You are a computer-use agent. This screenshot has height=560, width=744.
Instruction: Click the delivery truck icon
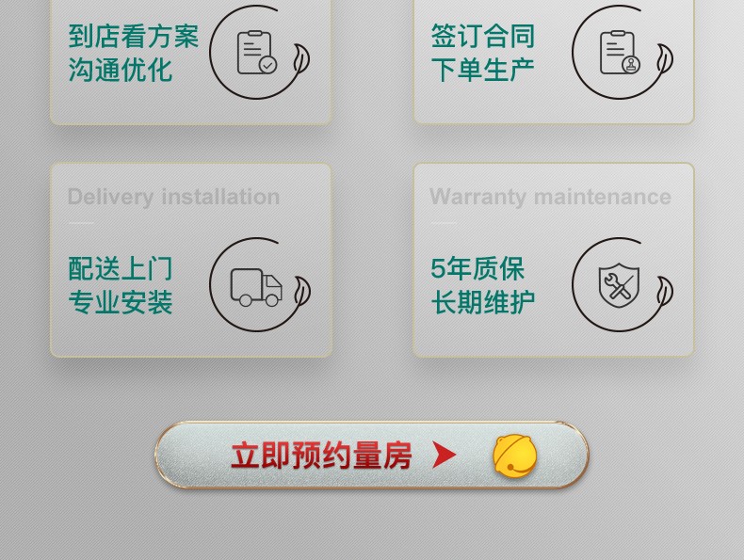click(x=256, y=287)
